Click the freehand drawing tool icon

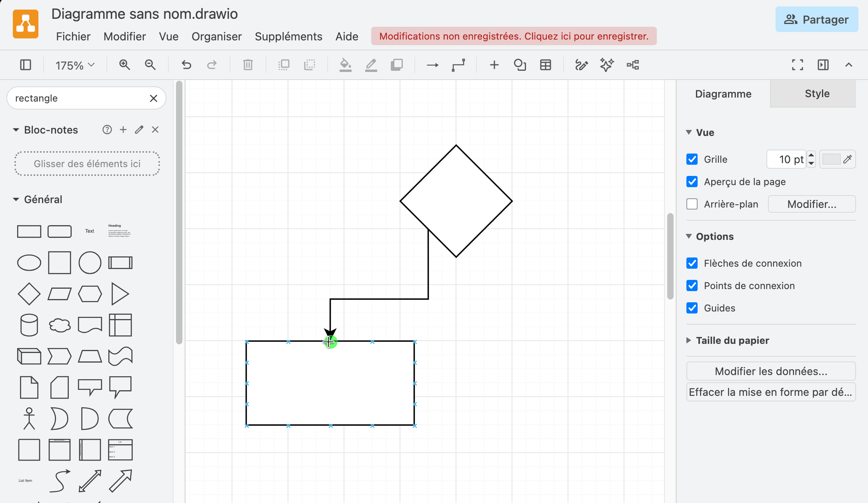(581, 65)
